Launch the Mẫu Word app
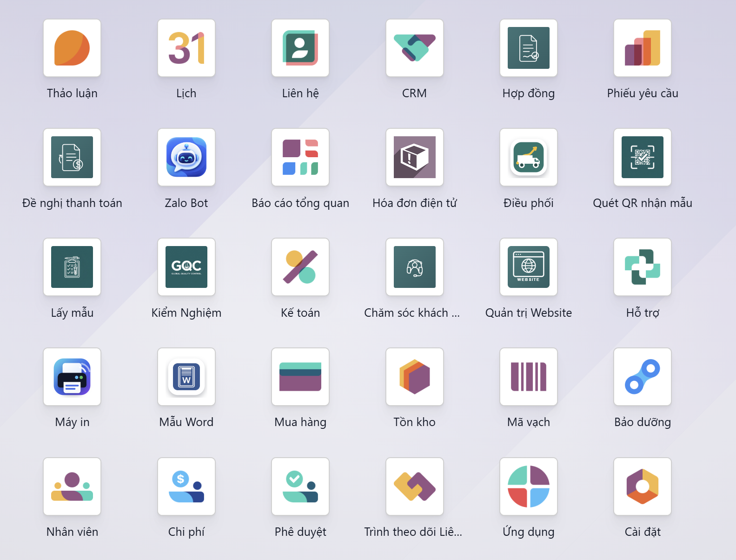This screenshot has height=560, width=736. 186,377
